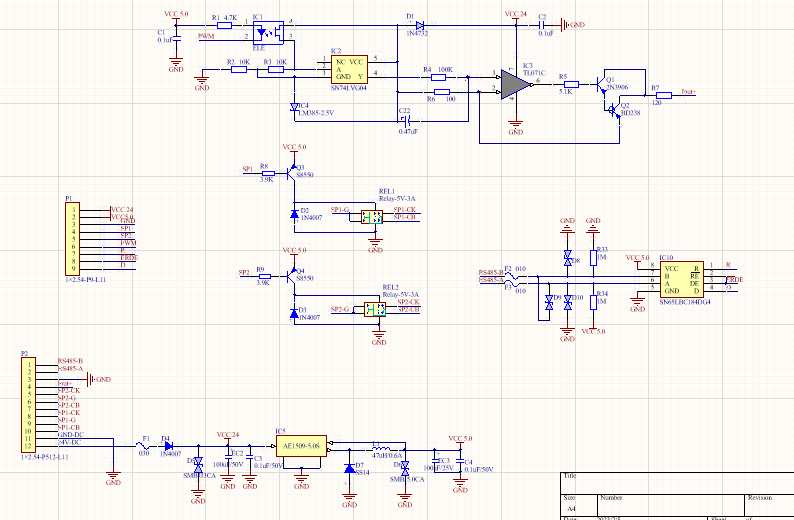Click the 1×2.54-P9-L11 footprint label

(85, 279)
